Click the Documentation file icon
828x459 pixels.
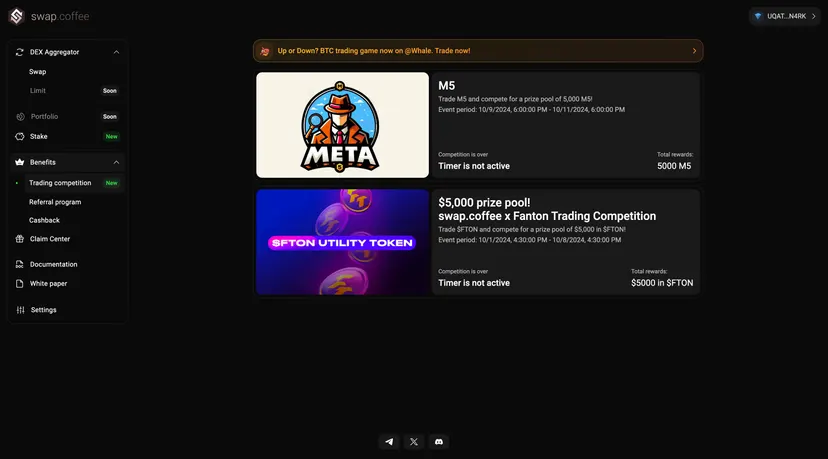[x=20, y=264]
